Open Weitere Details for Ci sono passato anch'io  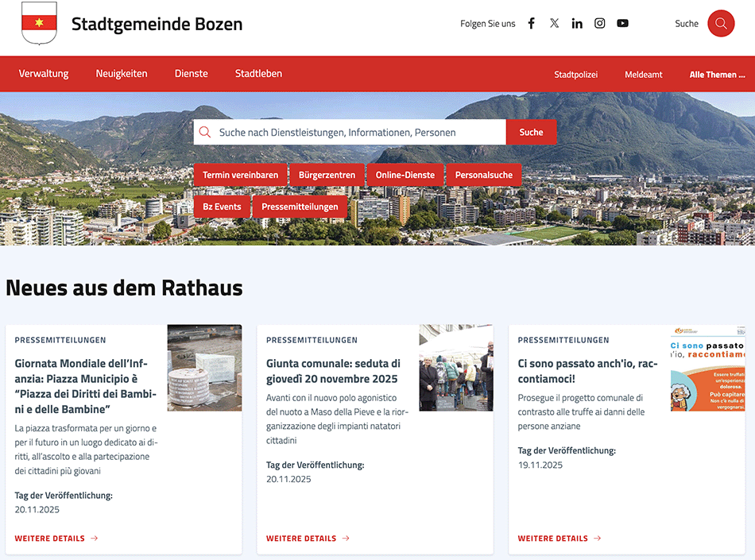pyautogui.click(x=552, y=539)
